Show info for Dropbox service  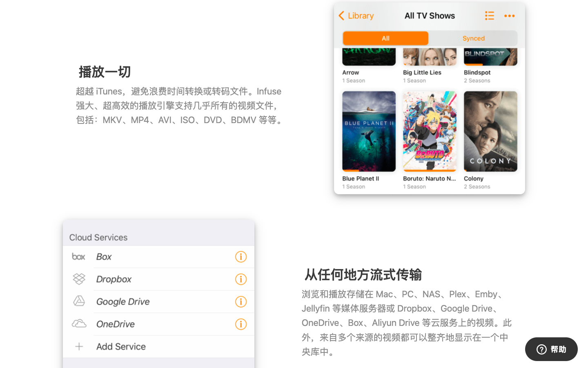[241, 279]
